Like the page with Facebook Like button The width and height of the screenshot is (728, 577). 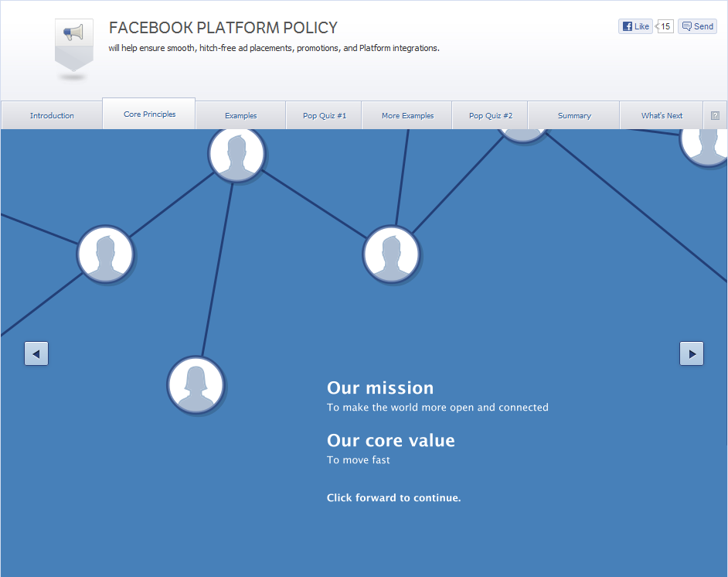635,26
